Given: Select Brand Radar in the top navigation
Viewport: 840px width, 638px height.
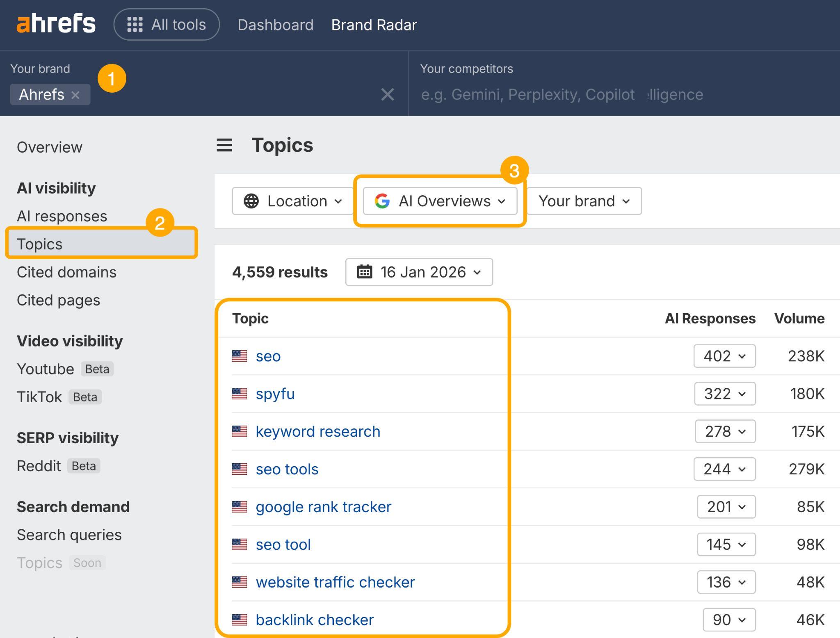Looking at the screenshot, I should coord(374,25).
